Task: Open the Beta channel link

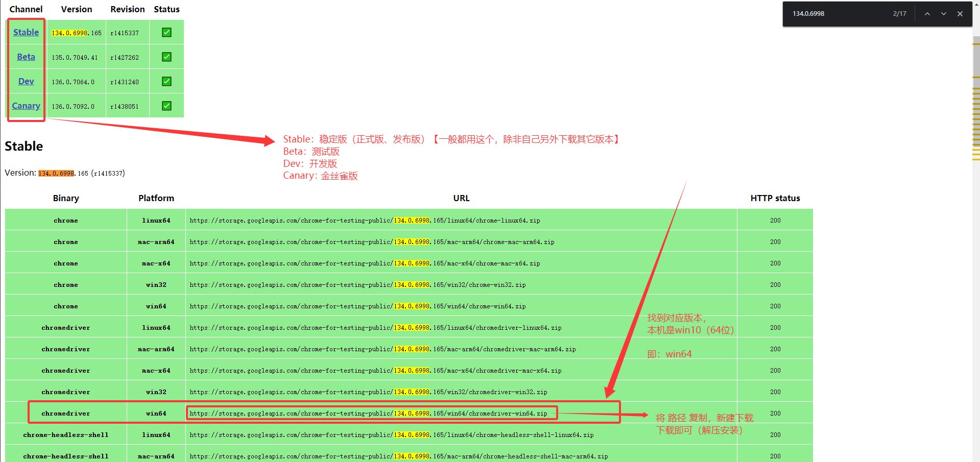Action: pos(26,57)
